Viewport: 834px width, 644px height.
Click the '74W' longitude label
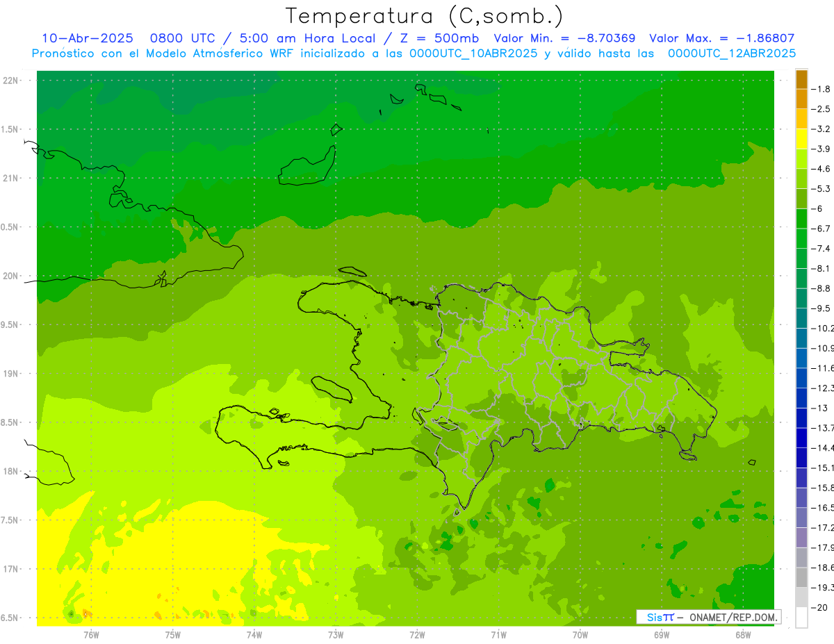(254, 636)
